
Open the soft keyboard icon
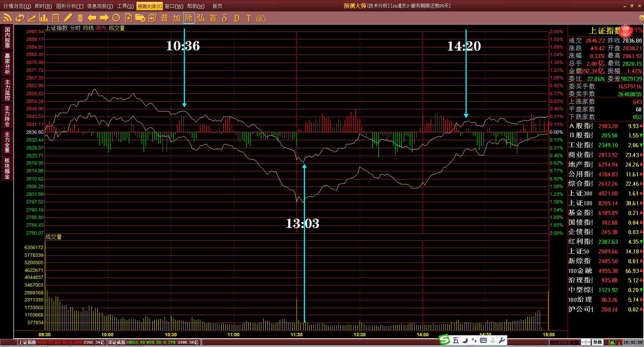(483, 340)
